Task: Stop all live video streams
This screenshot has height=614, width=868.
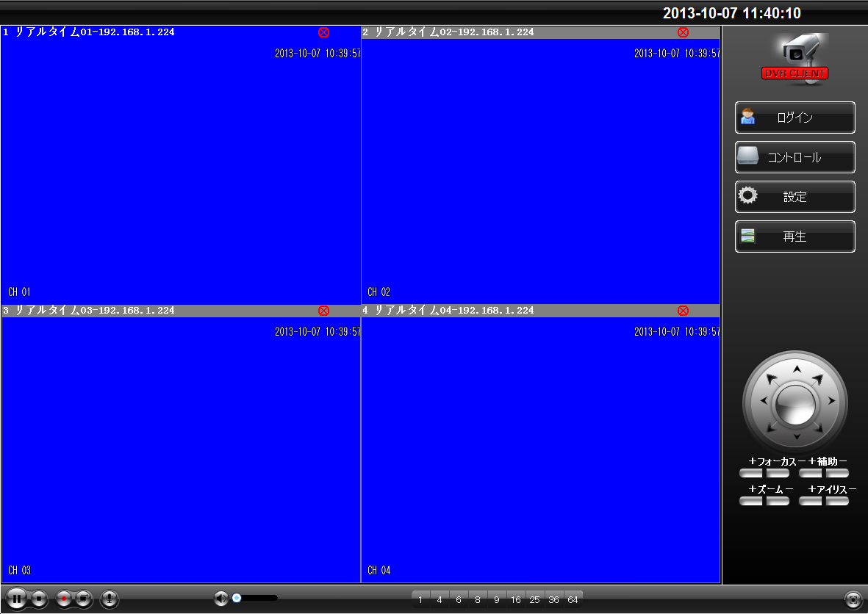Action: pyautogui.click(x=39, y=599)
